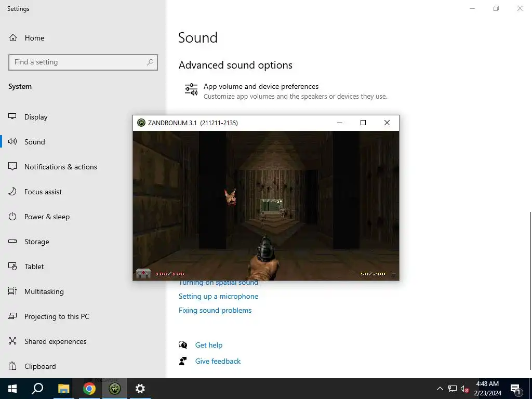Switch to Zandronum on the taskbar
The image size is (532, 399).
click(x=115, y=389)
